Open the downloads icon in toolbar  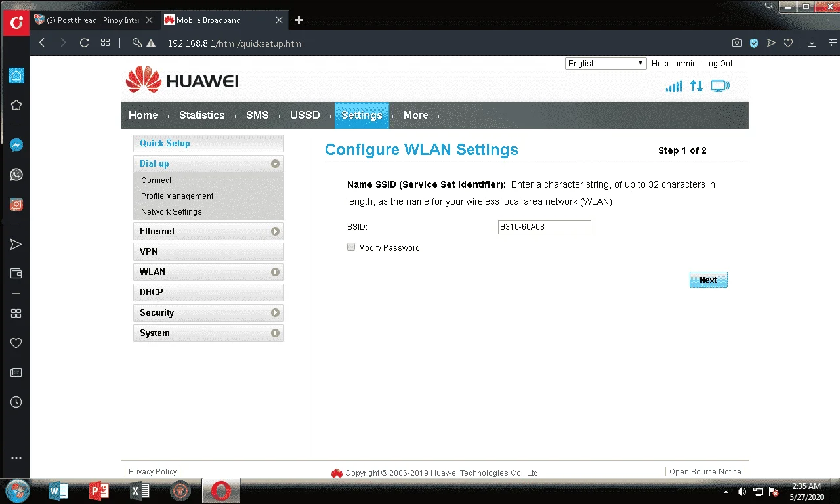[812, 43]
